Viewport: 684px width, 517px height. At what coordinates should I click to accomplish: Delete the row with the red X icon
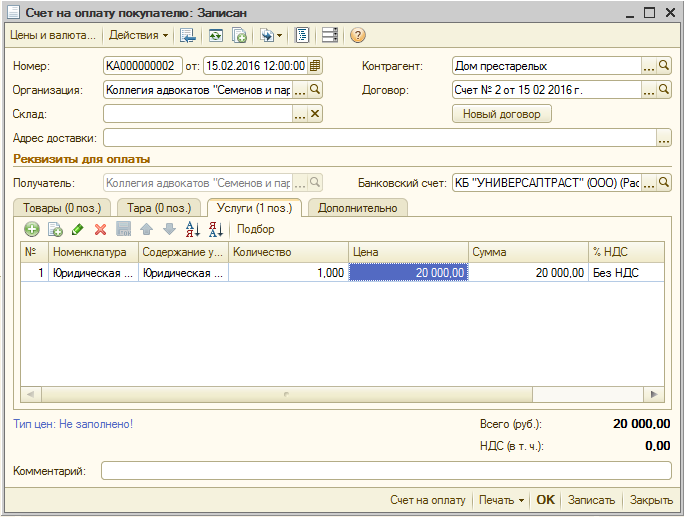(101, 229)
